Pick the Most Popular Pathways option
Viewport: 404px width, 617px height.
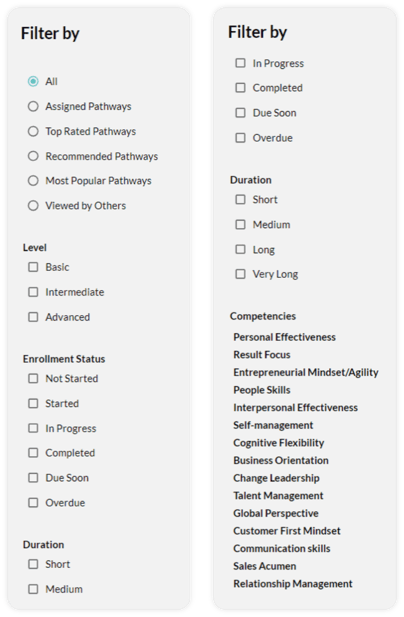(33, 181)
